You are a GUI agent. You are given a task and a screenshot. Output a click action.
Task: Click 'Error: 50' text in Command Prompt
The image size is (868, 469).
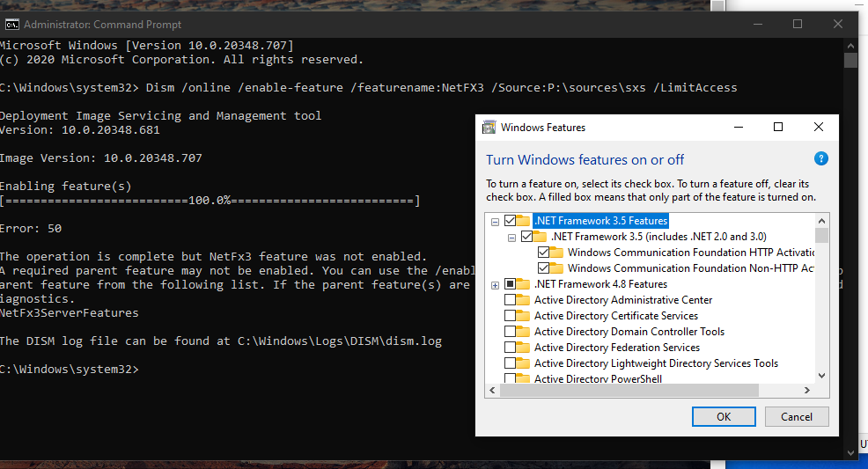click(31, 229)
